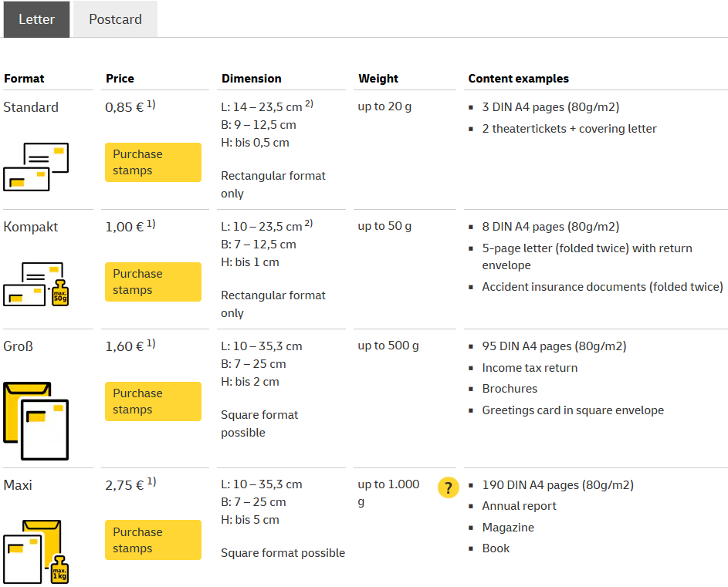This screenshot has width=728, height=587.
Task: Click the Dimension column header
Action: tap(251, 79)
